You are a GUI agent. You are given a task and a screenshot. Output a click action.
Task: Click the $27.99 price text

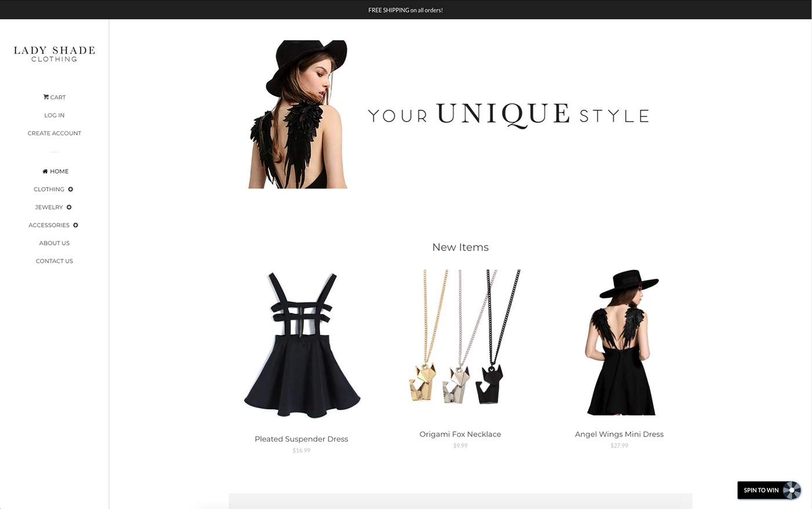619,446
